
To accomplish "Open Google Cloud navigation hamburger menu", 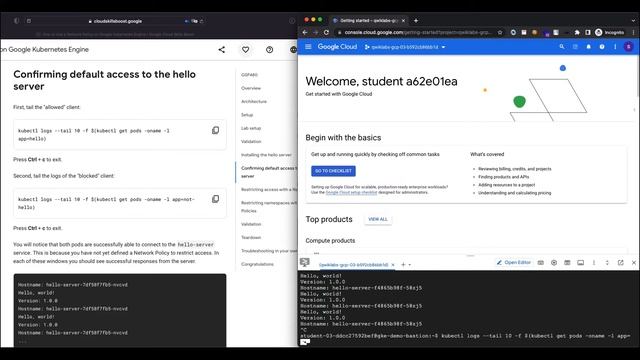I will point(308,47).
